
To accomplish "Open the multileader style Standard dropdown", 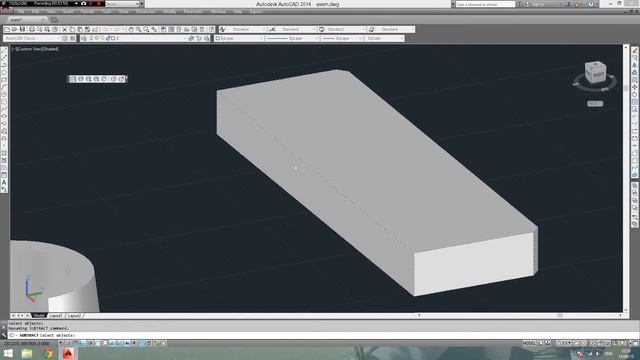I will click(x=395, y=29).
